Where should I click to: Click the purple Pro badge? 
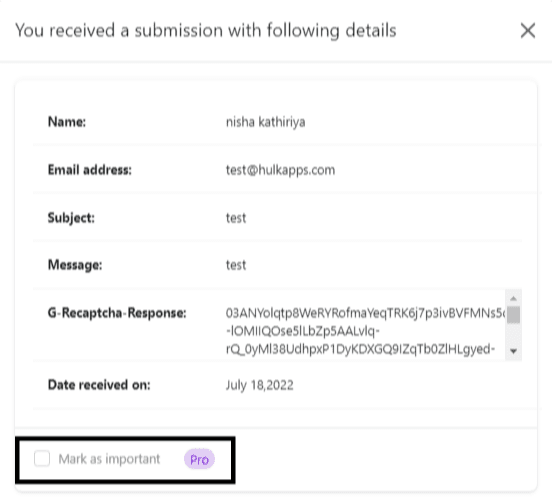[x=199, y=459]
